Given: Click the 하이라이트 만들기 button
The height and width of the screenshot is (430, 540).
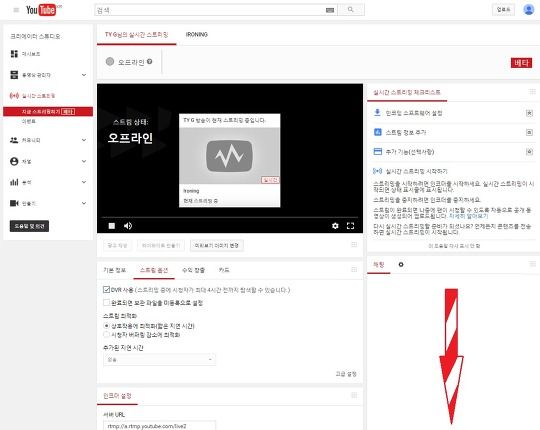Looking at the screenshot, I should 161,245.
